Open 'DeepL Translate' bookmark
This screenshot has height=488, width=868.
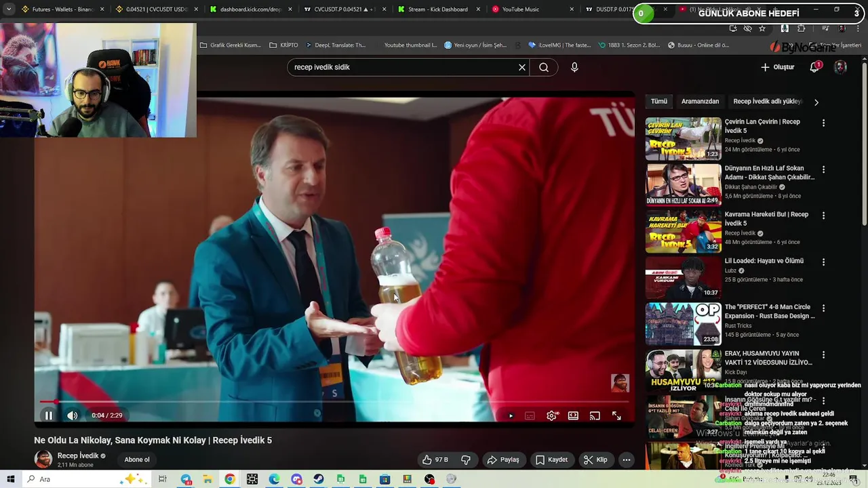[336, 45]
